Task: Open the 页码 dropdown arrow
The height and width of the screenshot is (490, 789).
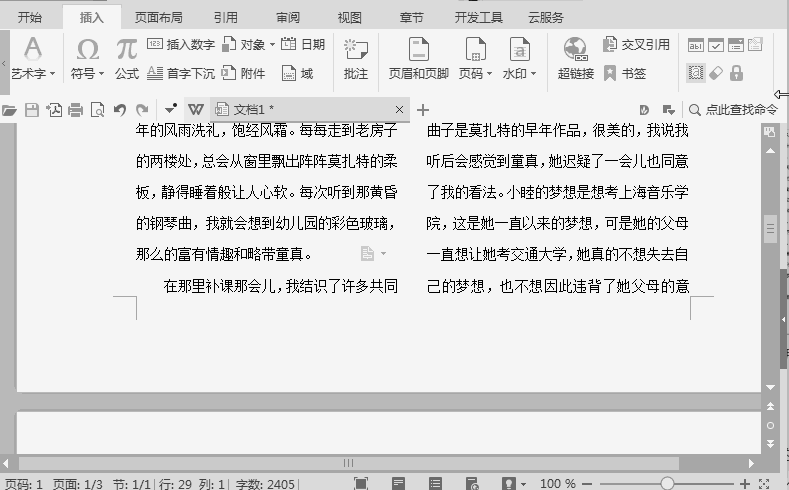Action: pyautogui.click(x=489, y=73)
